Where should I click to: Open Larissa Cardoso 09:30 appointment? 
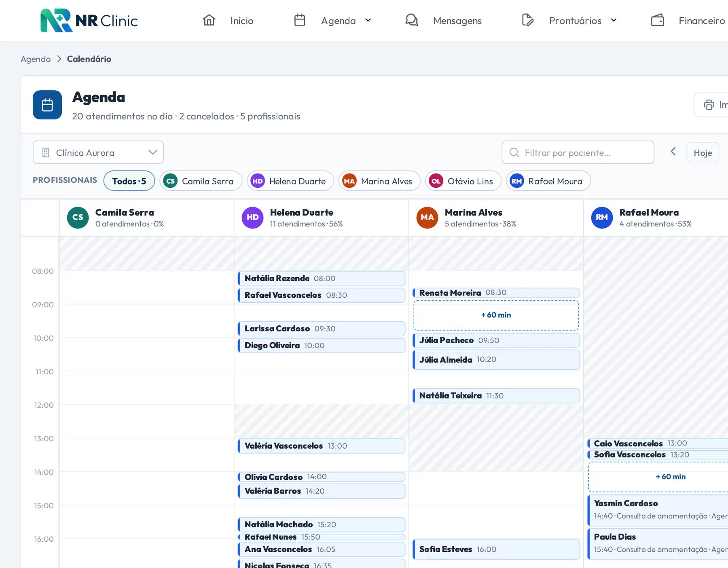click(322, 329)
